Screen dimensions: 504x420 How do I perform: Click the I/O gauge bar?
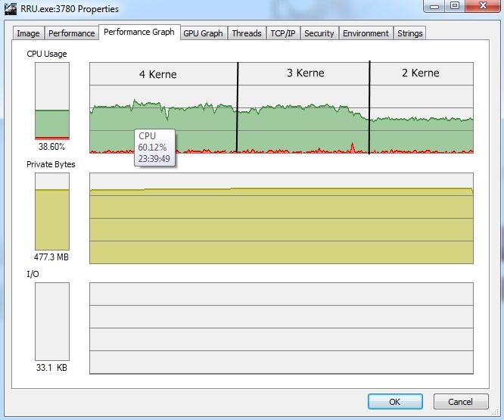click(x=52, y=322)
